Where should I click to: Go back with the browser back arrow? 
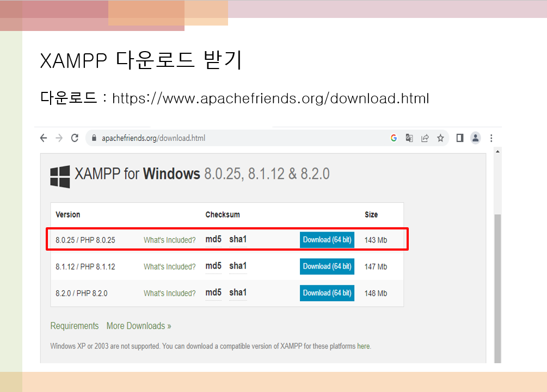pos(43,138)
